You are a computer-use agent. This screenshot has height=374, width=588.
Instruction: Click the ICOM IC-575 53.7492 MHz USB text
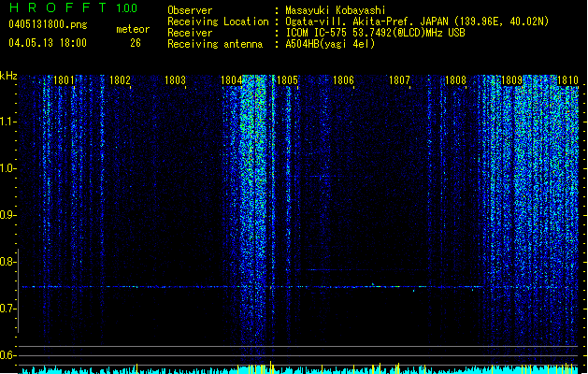coord(375,33)
